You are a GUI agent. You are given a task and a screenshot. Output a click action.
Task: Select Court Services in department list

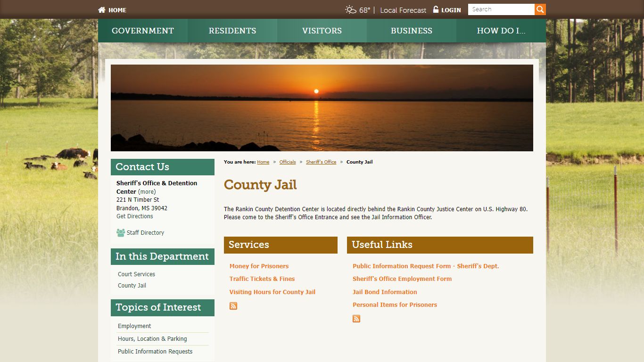(136, 274)
